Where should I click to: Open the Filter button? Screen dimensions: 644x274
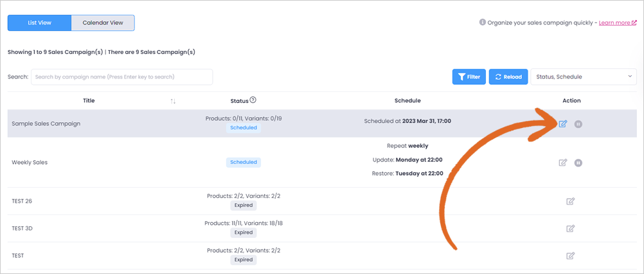(x=469, y=77)
